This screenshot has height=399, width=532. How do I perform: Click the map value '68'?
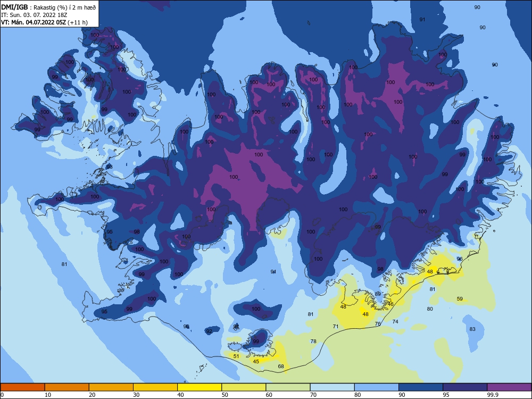[281, 366]
